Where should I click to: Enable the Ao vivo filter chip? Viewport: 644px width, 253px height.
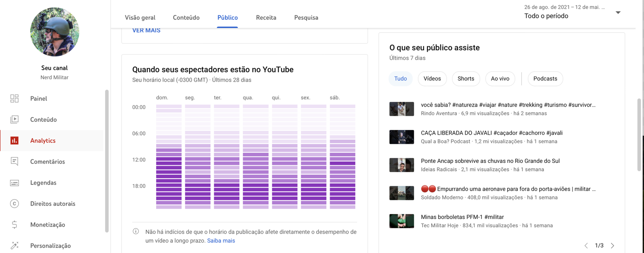(x=500, y=78)
